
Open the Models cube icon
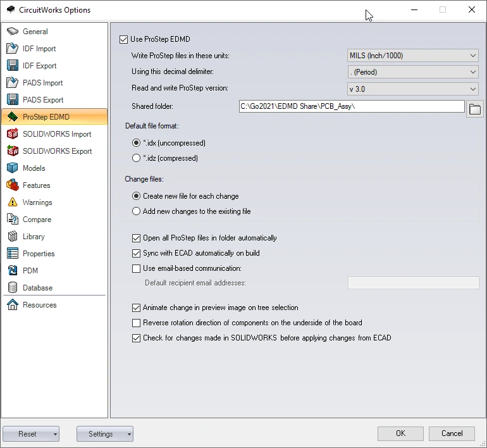pos(13,168)
